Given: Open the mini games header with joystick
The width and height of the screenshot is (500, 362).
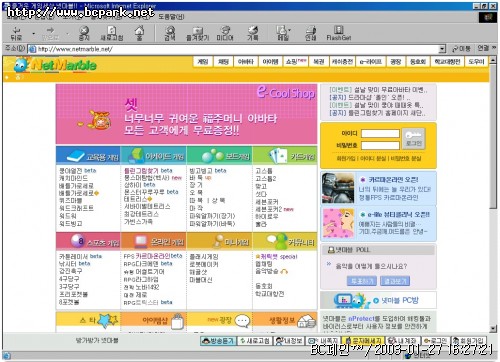Looking at the screenshot, I should [219, 241].
